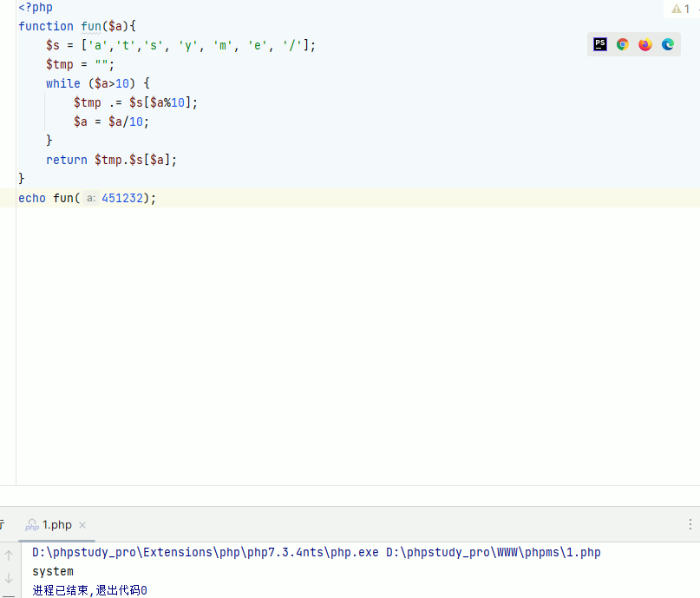Screen dimensions: 700x598
Task: Click the 'return' keyword
Action: click(x=67, y=160)
